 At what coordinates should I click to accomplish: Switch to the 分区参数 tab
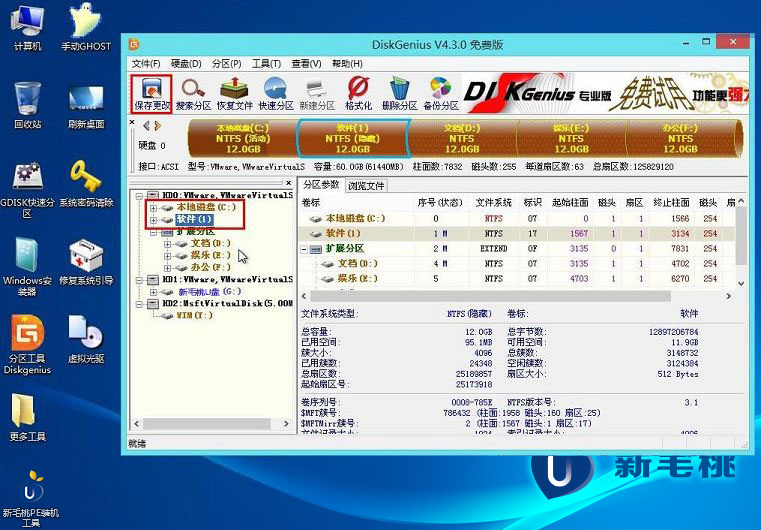321,185
